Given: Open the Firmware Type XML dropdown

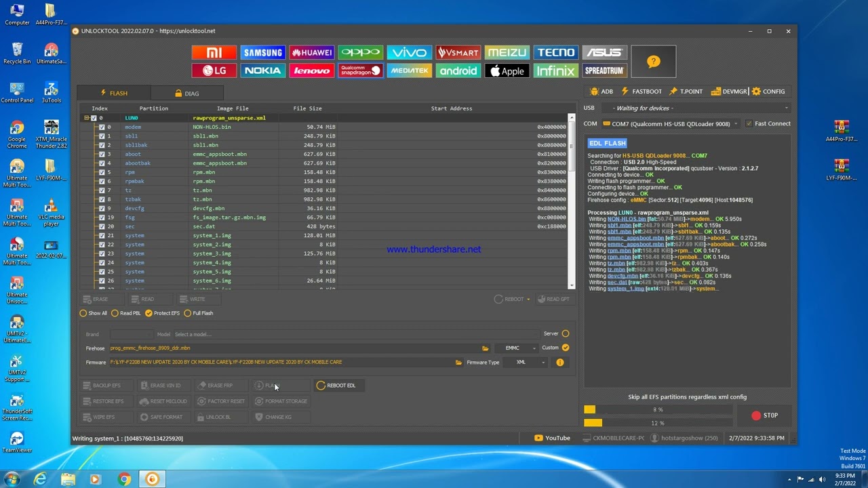Looking at the screenshot, I should tap(526, 363).
